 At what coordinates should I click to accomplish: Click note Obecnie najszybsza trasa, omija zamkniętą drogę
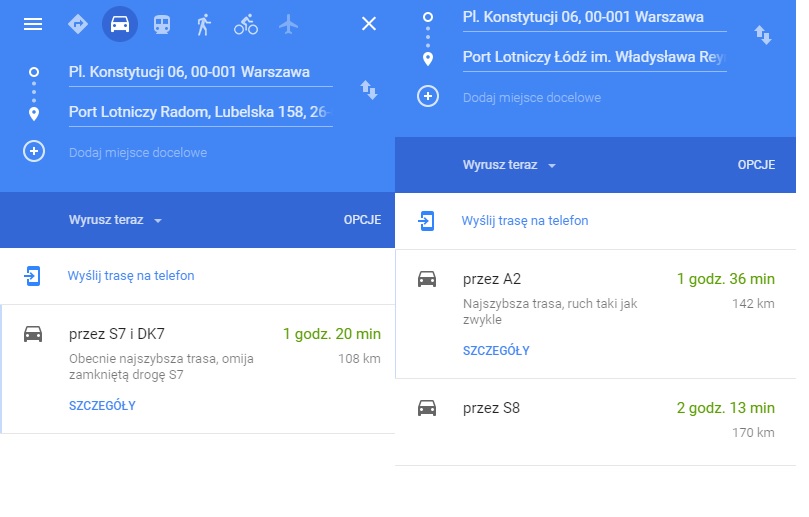coord(161,367)
